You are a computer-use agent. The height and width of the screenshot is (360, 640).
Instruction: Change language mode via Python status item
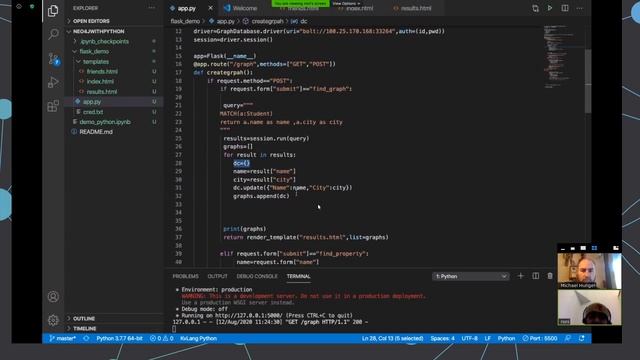[x=506, y=338]
